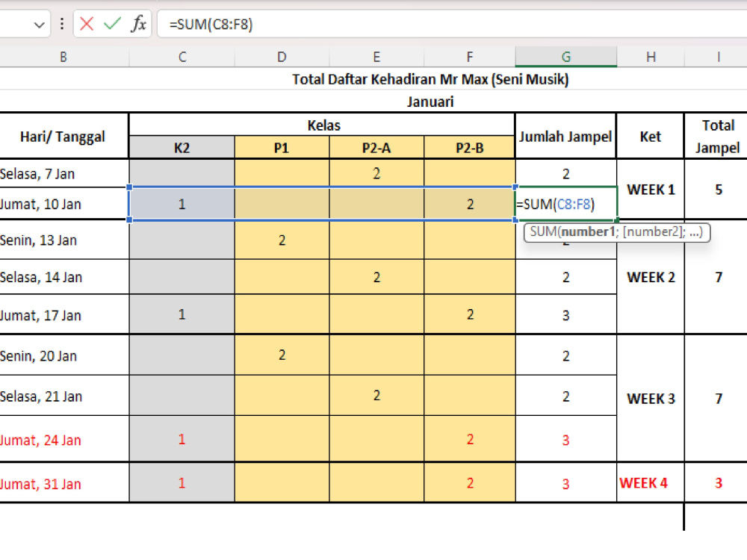The width and height of the screenshot is (747, 560).
Task: Select red Total Jampel value 3 for Week 4
Action: pos(718,483)
